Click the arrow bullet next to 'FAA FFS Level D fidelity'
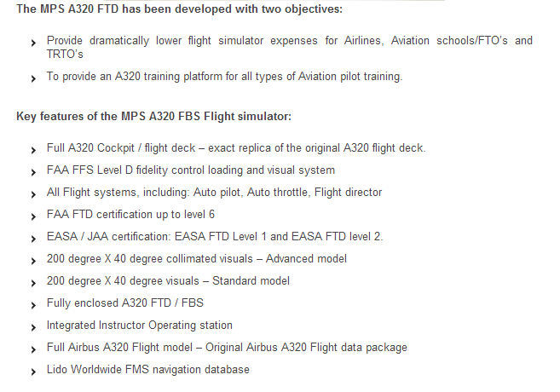The image size is (560, 392). tap(33, 172)
